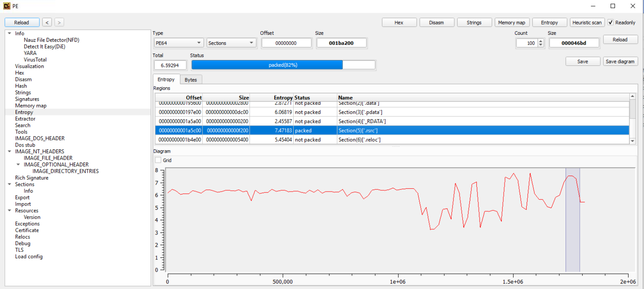Click the Memory map toolbar button

coord(512,23)
